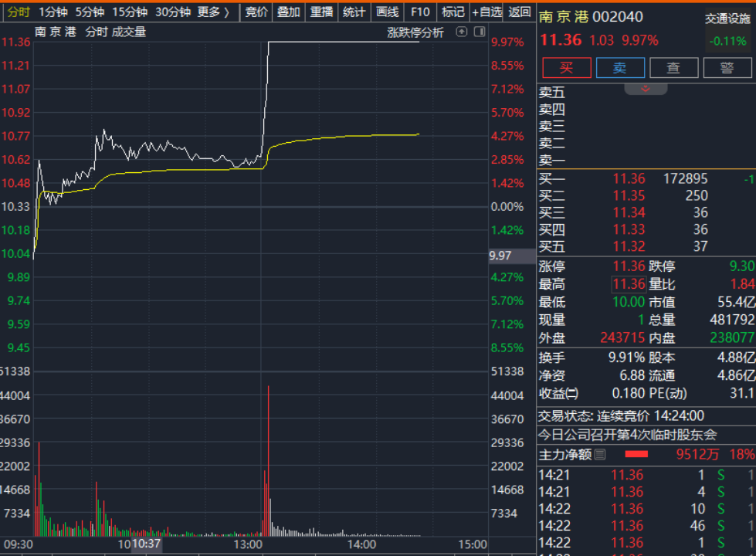Toggle the 画线 drawing mode

[x=387, y=12]
